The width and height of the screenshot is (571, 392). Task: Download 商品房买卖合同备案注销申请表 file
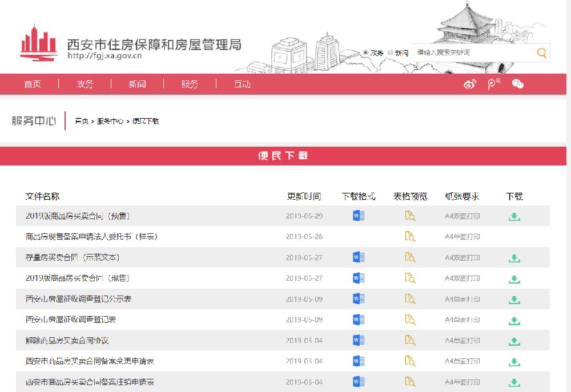coord(514,382)
